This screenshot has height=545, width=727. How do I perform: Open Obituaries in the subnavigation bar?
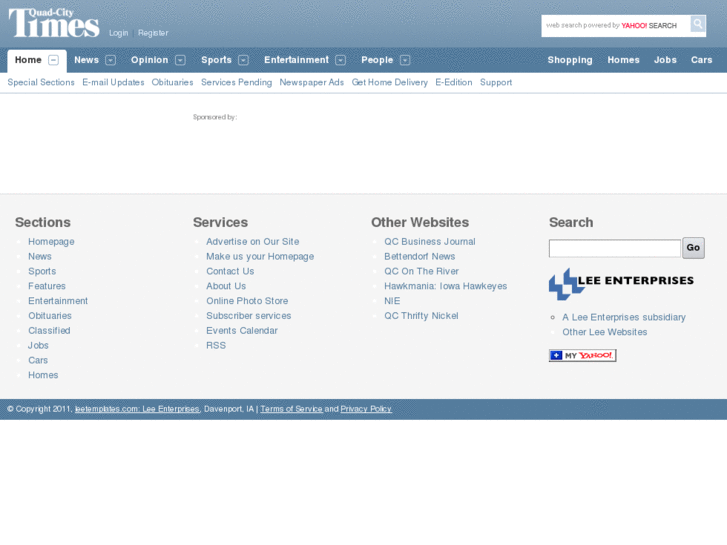172,83
